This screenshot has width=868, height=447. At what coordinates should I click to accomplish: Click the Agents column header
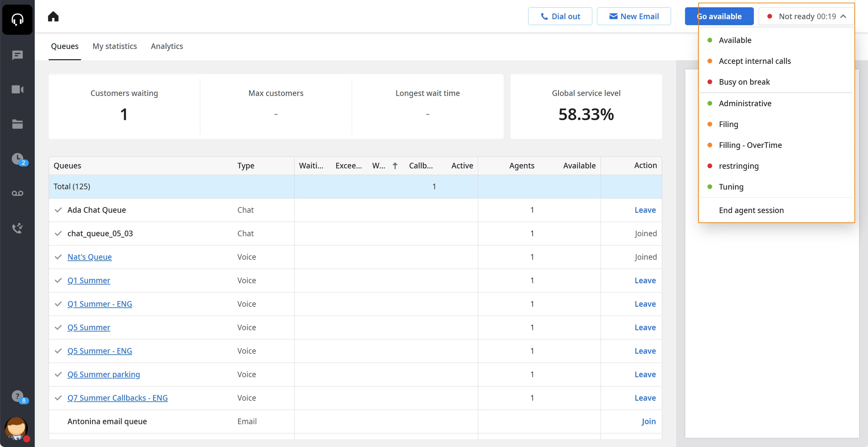point(522,165)
